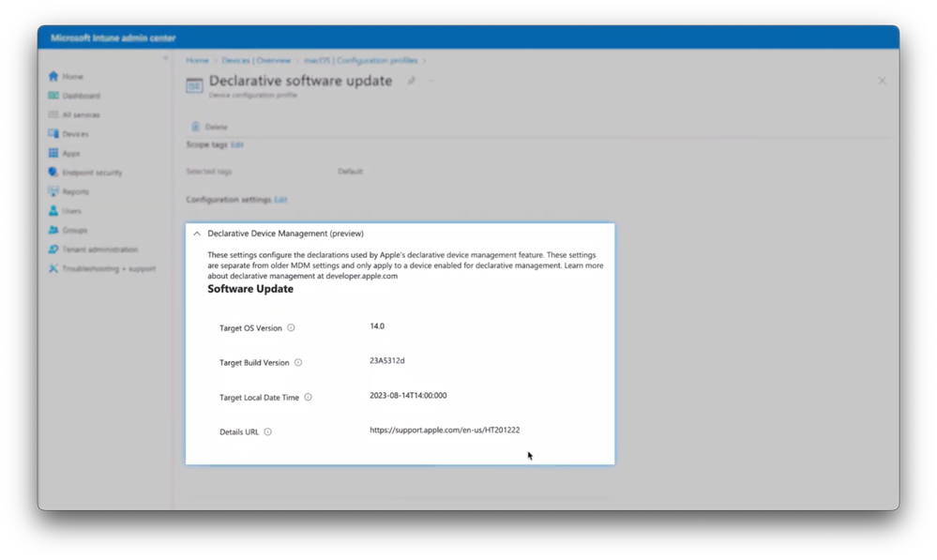
Task: Edit the Configuration settings
Action: [280, 200]
